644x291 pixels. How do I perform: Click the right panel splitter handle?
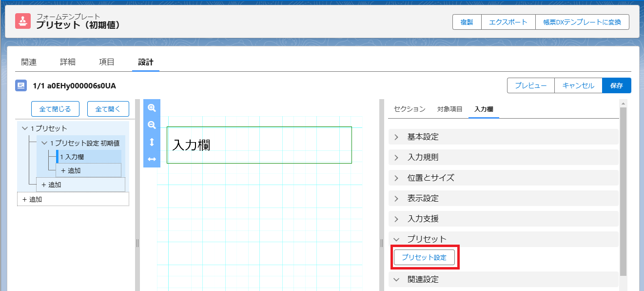click(381, 243)
